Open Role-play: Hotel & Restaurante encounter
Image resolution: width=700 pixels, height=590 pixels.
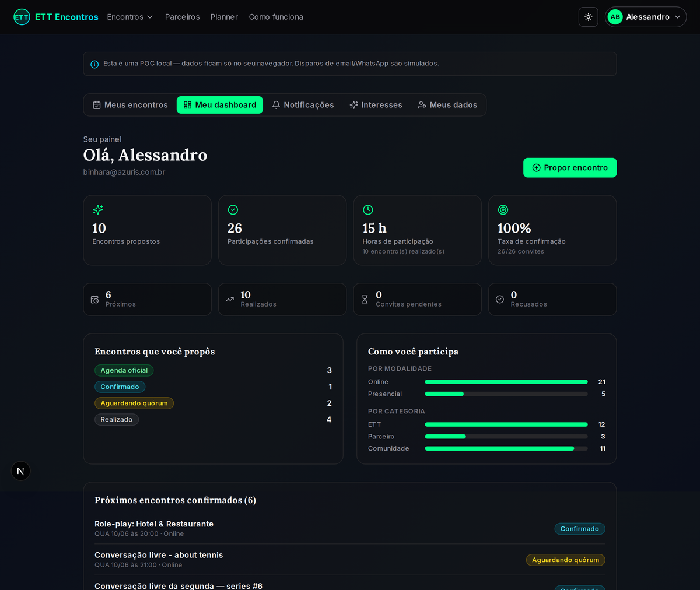click(154, 524)
